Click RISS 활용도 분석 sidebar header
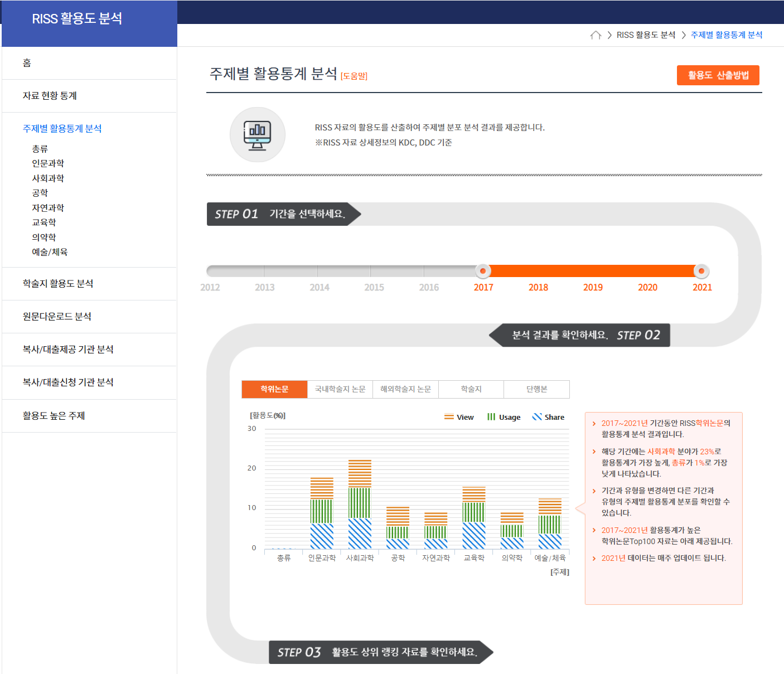784x674 pixels. [x=77, y=19]
